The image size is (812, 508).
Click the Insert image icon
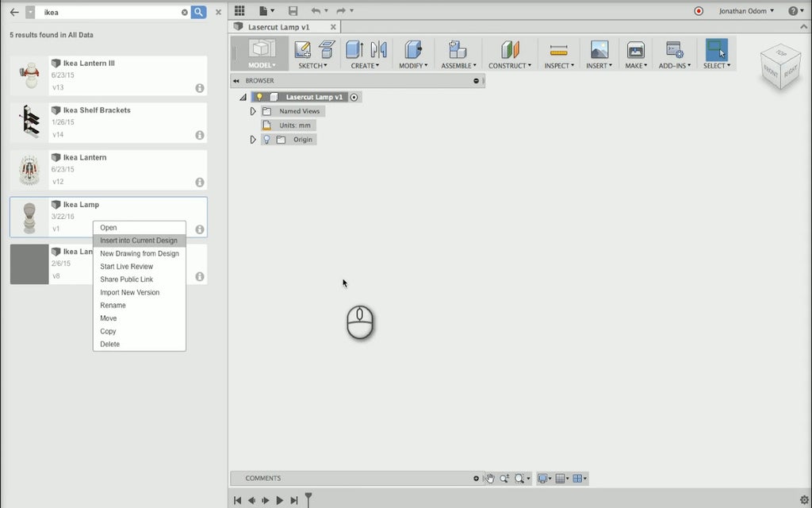coord(599,50)
